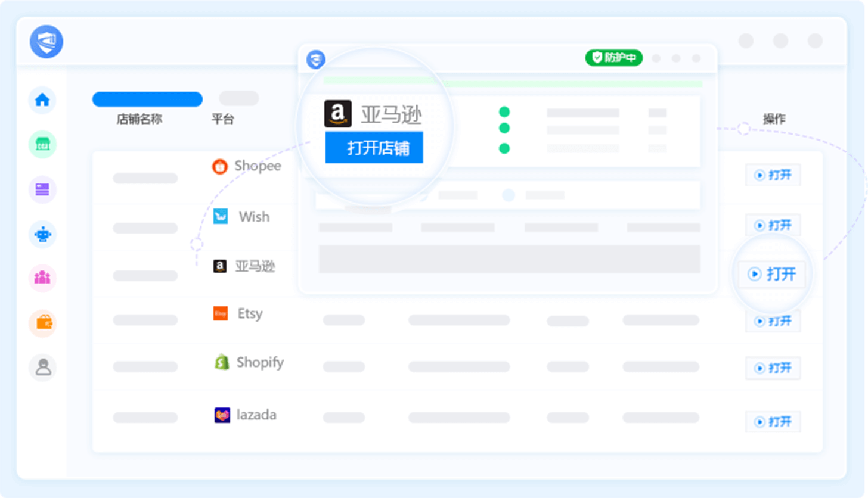Image resolution: width=868 pixels, height=498 pixels.
Task: Click the 店铺名称 column header
Action: (x=139, y=119)
